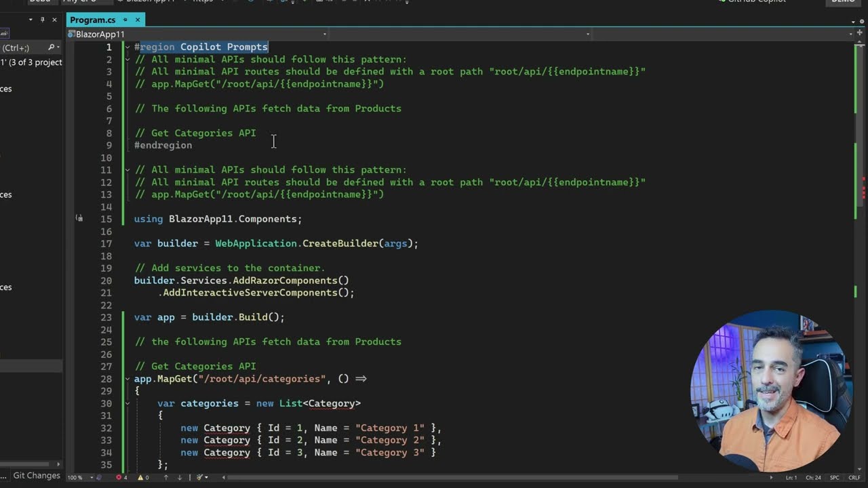
Task: Click the error count indicator in status bar
Action: (x=121, y=477)
